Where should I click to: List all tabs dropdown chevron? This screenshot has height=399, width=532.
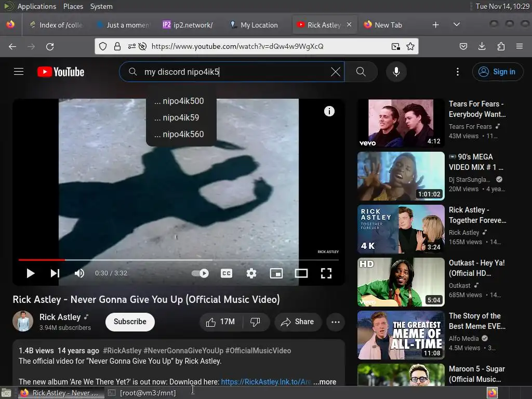click(x=457, y=24)
